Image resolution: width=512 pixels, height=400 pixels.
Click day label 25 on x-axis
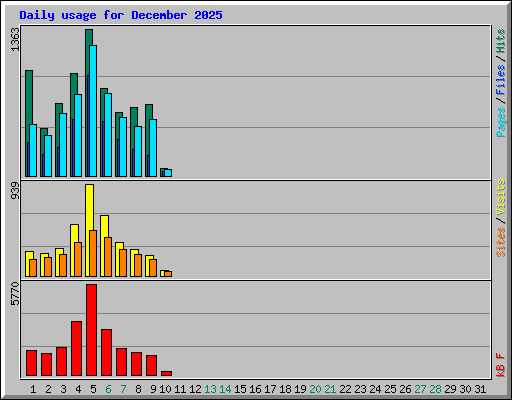pos(390,389)
